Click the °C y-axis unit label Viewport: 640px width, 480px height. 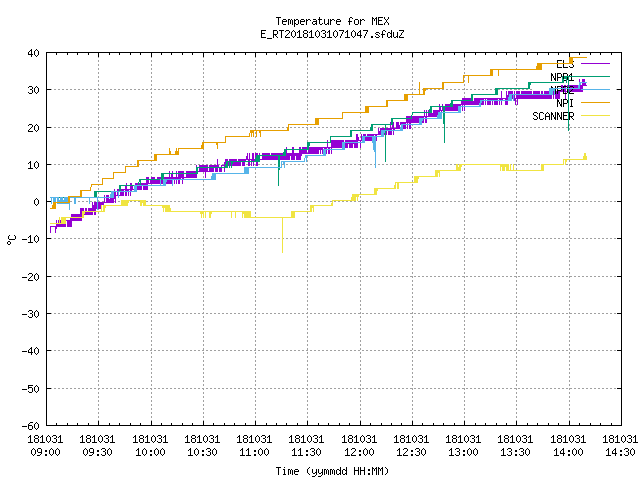(x=11, y=240)
